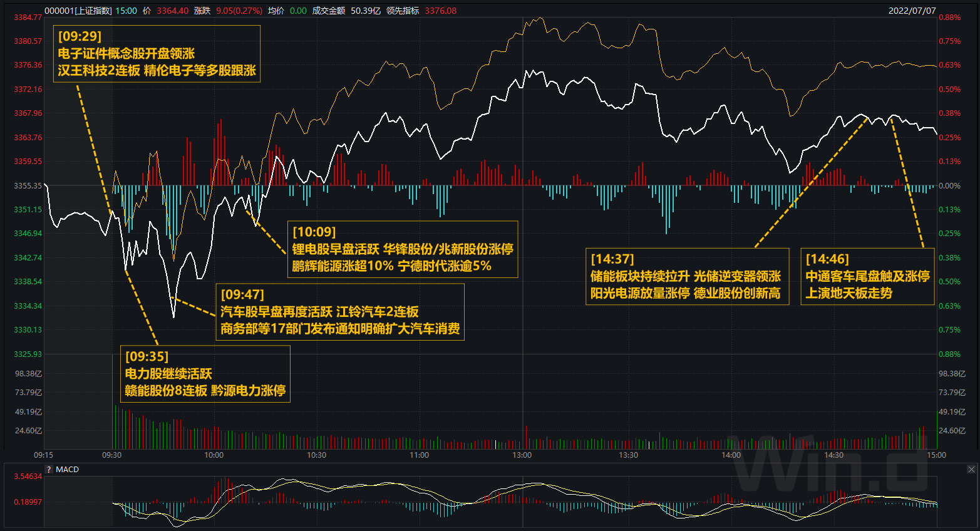
Task: Click the stock code 000001[上证指数]
Action: pos(78,11)
